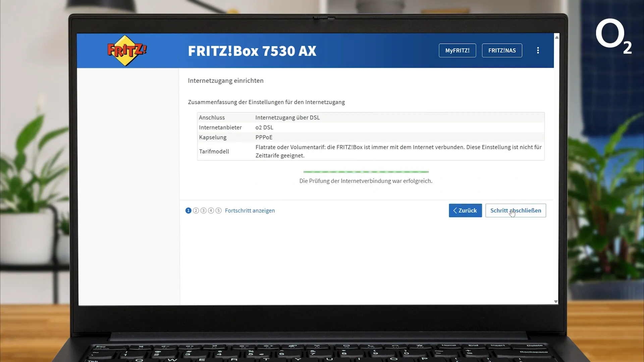Click the Prüfung der Internetverbindung success message
This screenshot has height=362, width=644.
[366, 181]
